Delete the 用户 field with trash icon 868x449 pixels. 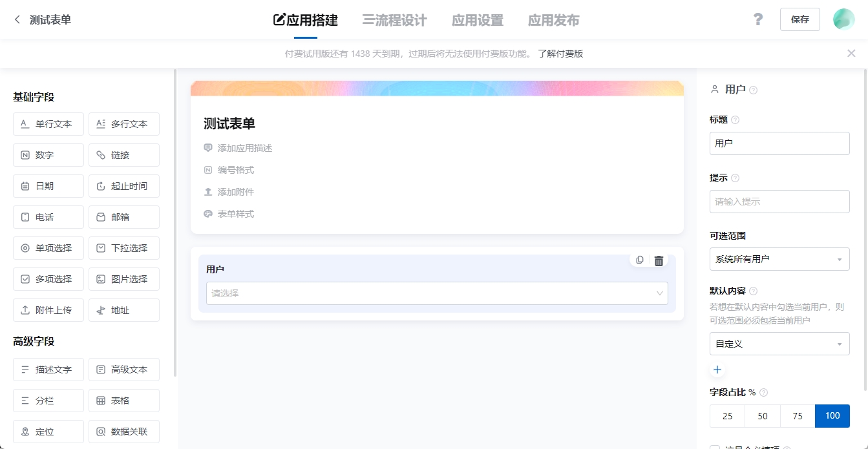tap(659, 260)
